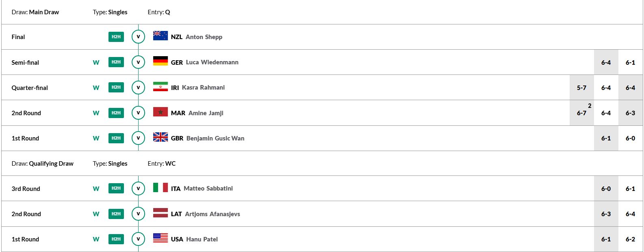Click H2H button for Anton Shepp final
Screen dimensions: 644x252
[x=116, y=37]
